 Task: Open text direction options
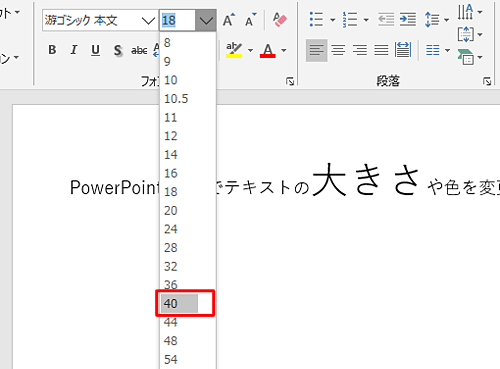[x=470, y=12]
